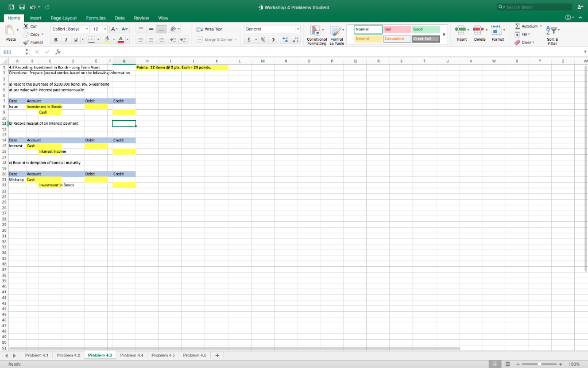588x368 pixels.
Task: Toggle italic formatting
Action: (x=66, y=40)
